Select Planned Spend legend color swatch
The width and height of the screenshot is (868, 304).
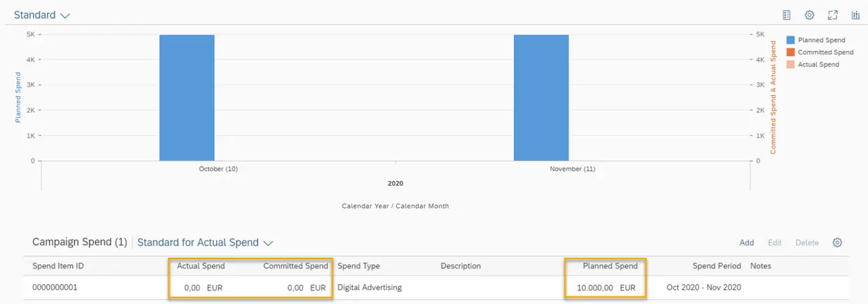[x=790, y=40]
